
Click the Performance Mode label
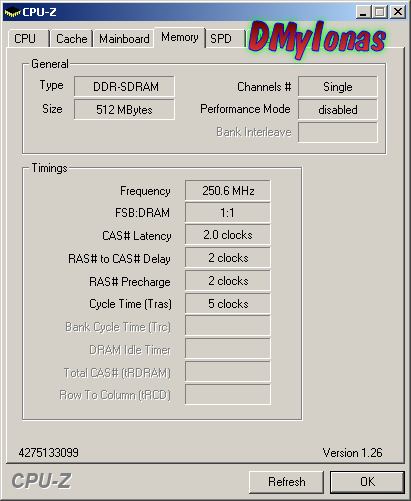[245, 109]
